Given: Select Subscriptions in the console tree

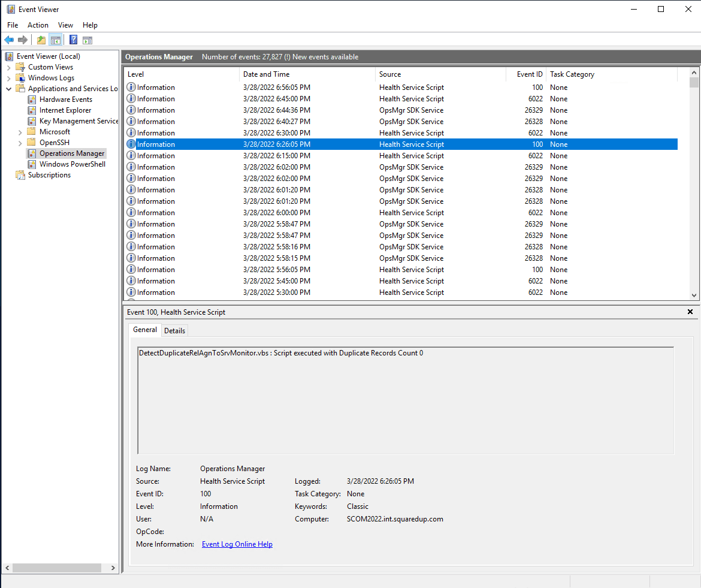Looking at the screenshot, I should coord(49,175).
